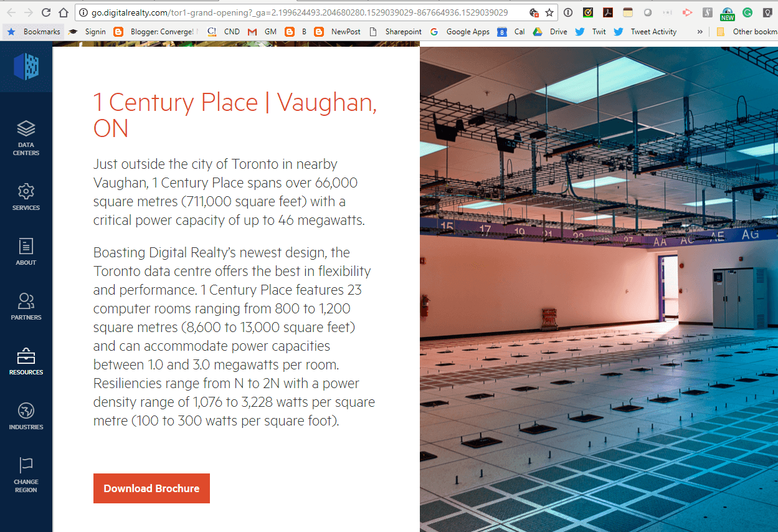Expand hidden bookmarks with the chevron arrows

[x=701, y=32]
